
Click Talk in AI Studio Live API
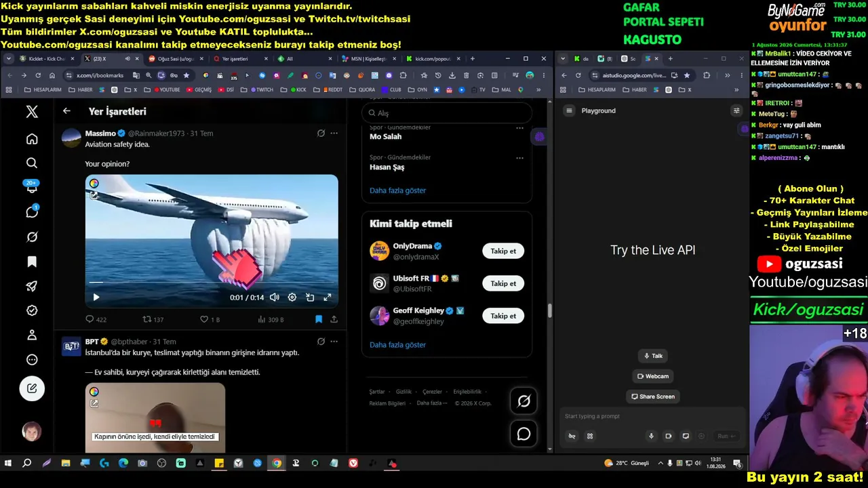tap(653, 356)
